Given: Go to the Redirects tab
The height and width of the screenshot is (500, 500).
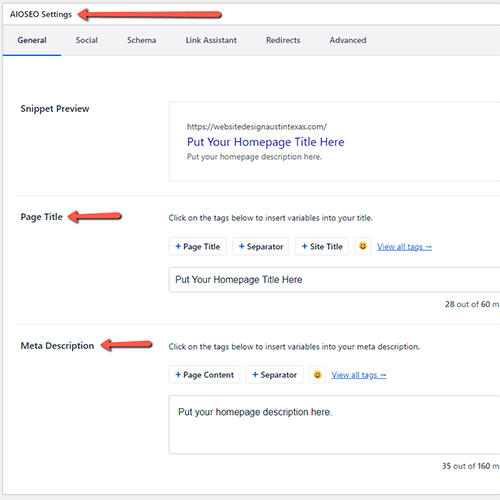Looking at the screenshot, I should tap(283, 40).
